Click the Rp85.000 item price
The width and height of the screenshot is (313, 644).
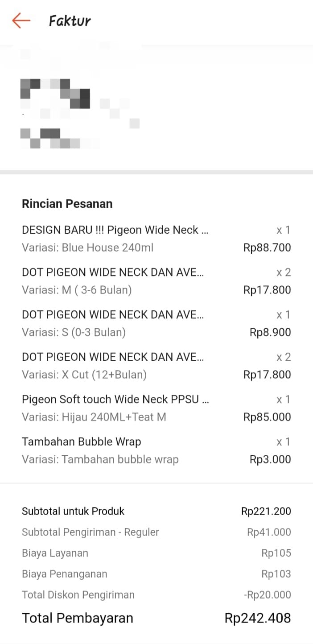point(267,417)
